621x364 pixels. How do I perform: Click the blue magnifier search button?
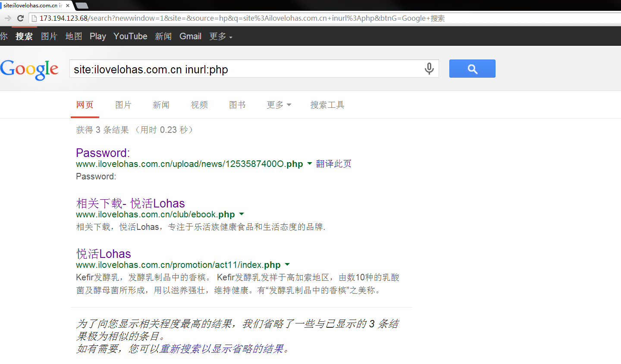point(472,69)
